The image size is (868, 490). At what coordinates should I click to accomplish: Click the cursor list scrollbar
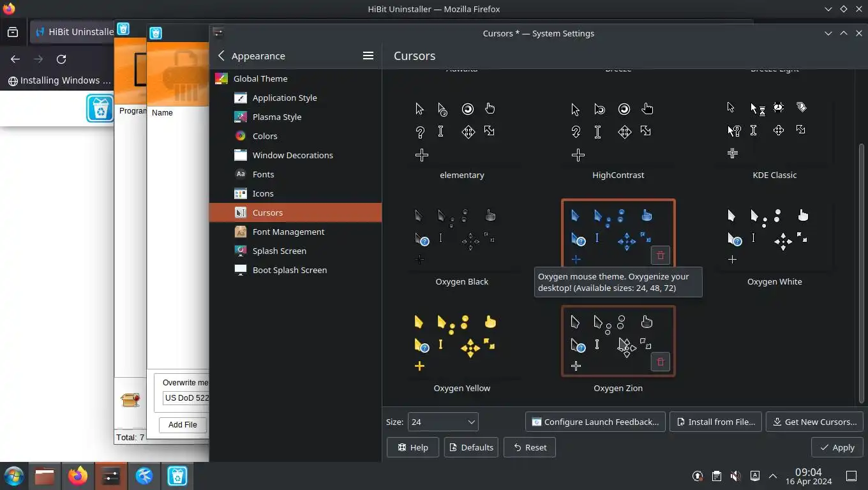pyautogui.click(x=862, y=273)
